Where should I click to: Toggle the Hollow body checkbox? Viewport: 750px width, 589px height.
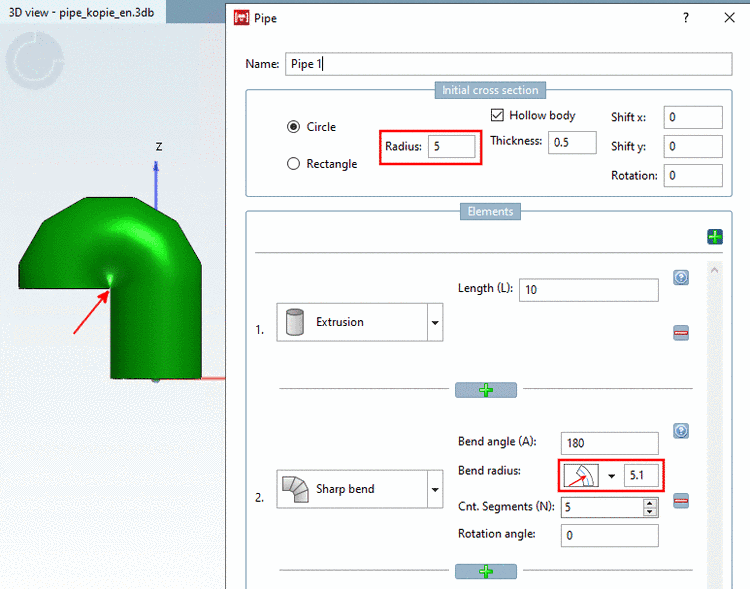click(497, 115)
